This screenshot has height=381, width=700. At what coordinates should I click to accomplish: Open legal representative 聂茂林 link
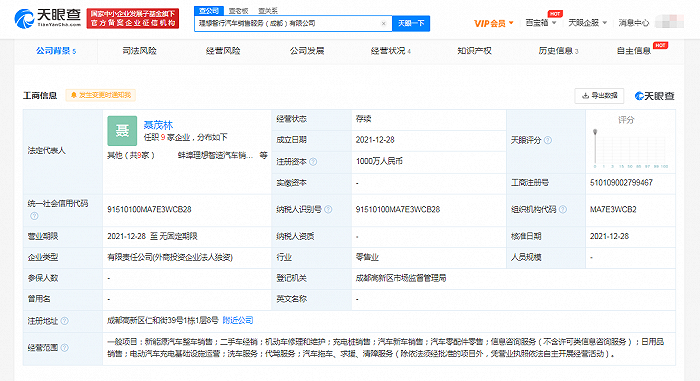(x=158, y=125)
